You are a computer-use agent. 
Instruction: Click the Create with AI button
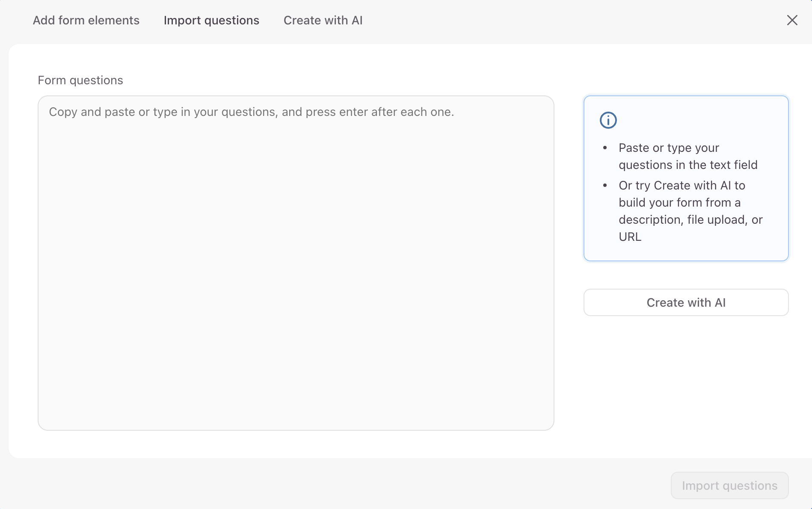pyautogui.click(x=686, y=302)
